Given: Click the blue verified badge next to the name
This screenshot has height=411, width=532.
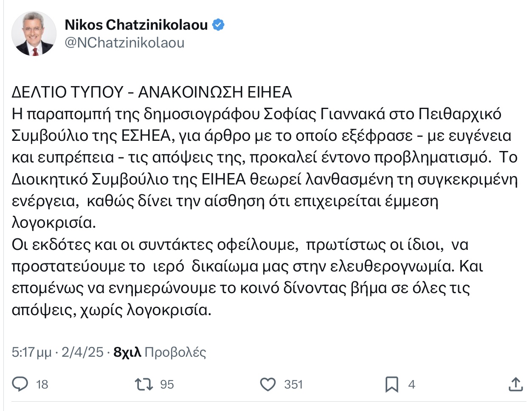Looking at the screenshot, I should tap(218, 25).
